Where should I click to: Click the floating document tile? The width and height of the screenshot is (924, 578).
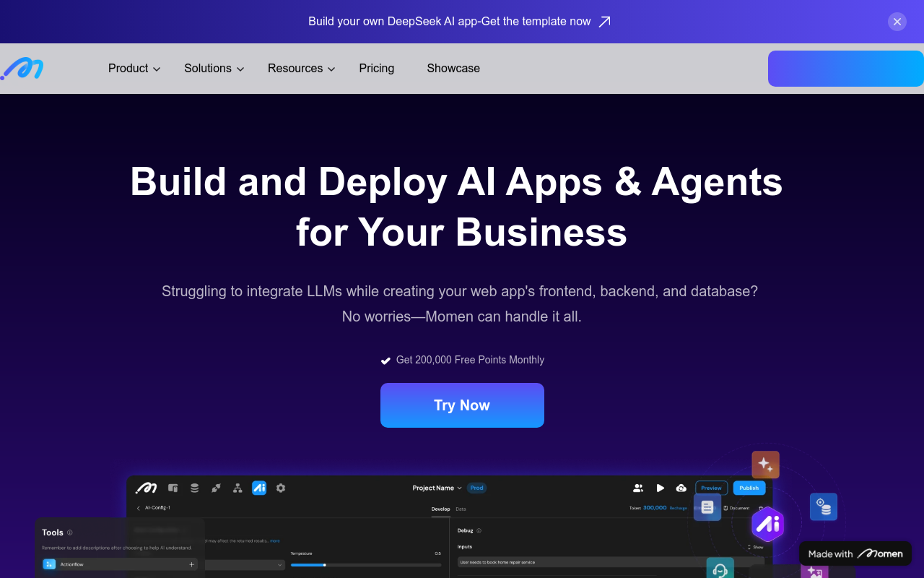coord(707,507)
